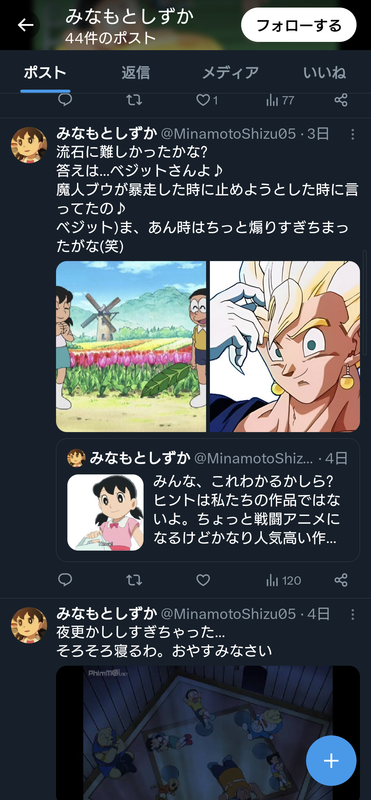Reply to the Vegito answer post
This screenshot has width=371, height=800.
[65, 580]
